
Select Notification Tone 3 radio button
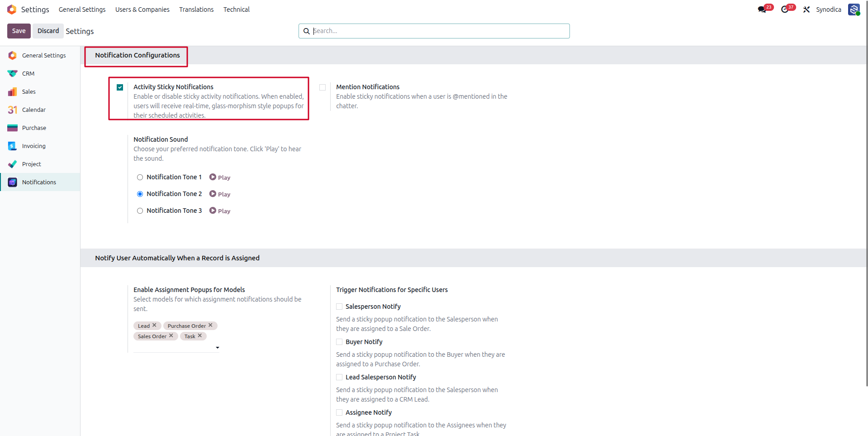tap(140, 211)
